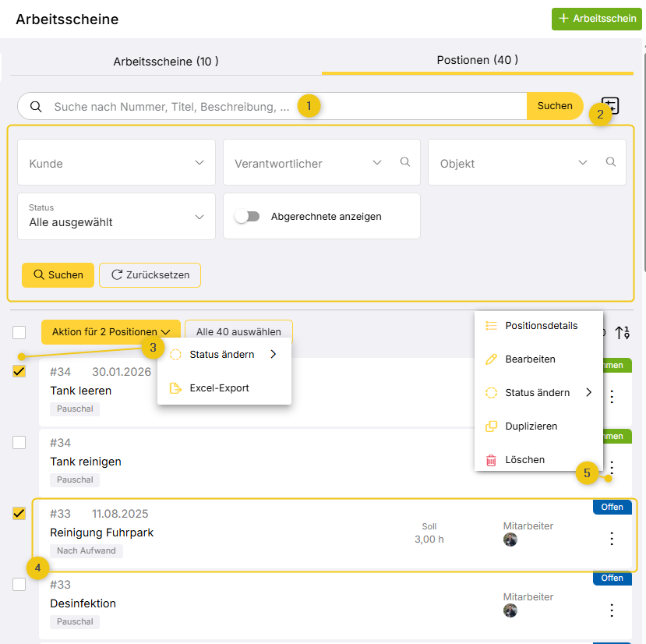Check the Tank reinigen checkbox
Screen dimensions: 646x644
pos(19,442)
